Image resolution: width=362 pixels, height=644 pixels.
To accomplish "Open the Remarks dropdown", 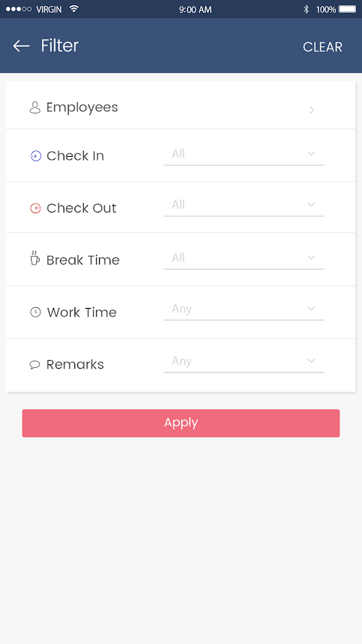I will [244, 362].
